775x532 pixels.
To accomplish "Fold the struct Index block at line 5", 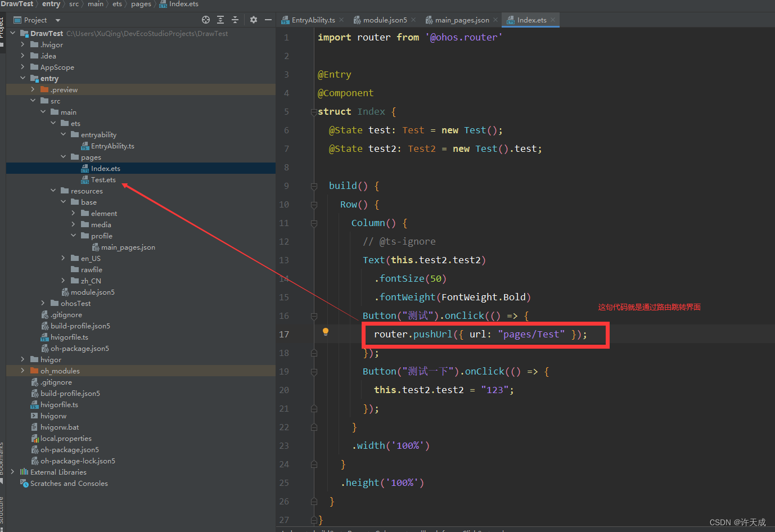I will [x=314, y=112].
